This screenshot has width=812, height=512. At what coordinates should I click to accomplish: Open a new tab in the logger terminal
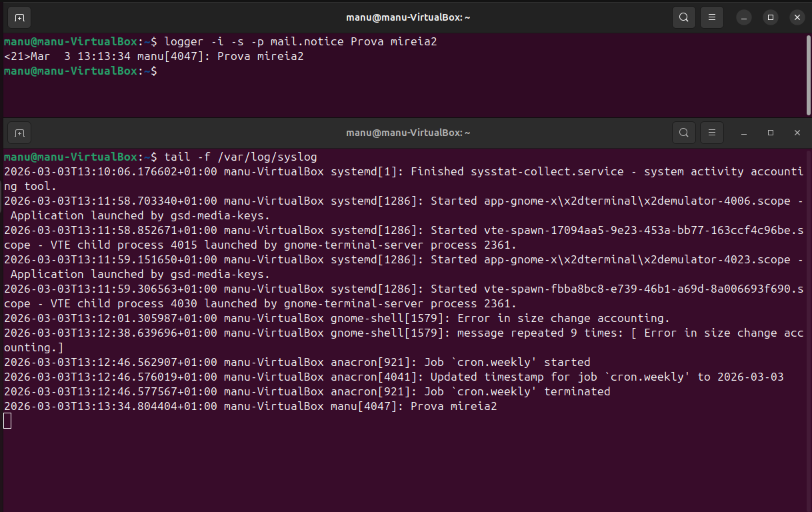point(19,17)
